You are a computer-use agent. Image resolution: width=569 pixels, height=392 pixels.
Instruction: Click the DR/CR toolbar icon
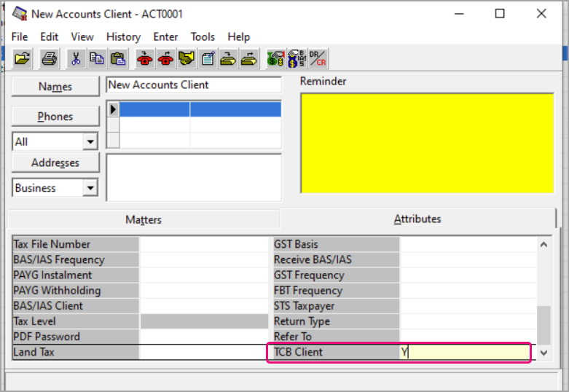[x=318, y=58]
